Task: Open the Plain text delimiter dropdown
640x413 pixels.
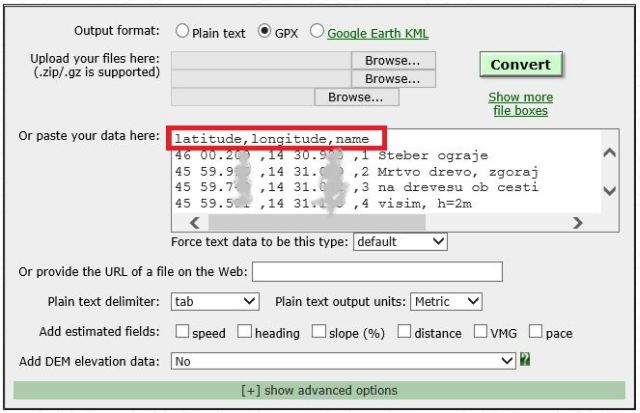Action: pos(215,301)
